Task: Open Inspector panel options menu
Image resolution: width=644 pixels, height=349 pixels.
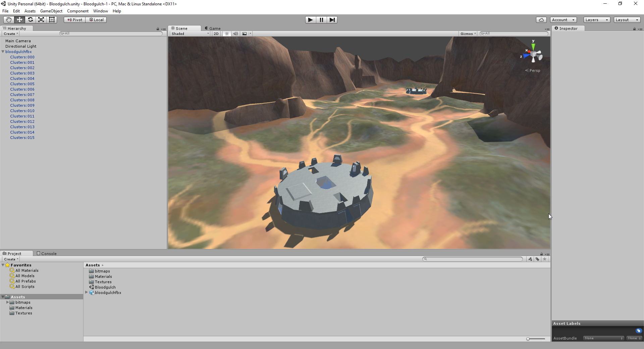Action: point(640,29)
